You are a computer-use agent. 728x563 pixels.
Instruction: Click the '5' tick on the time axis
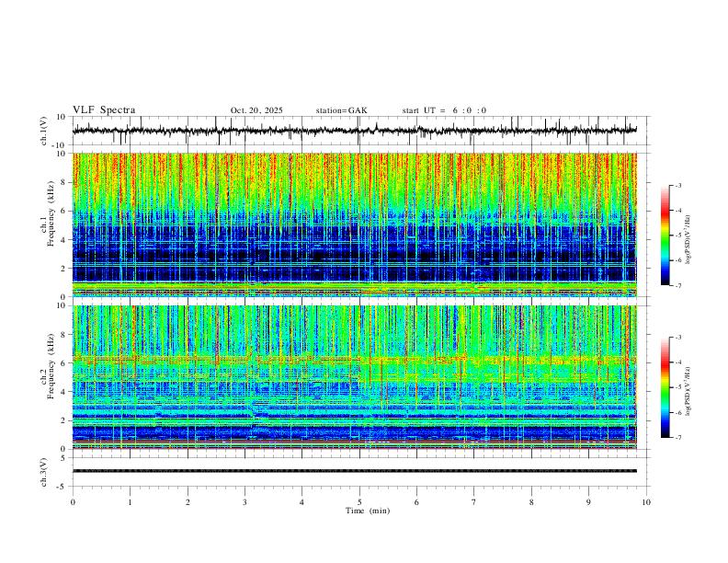pyautogui.click(x=359, y=502)
